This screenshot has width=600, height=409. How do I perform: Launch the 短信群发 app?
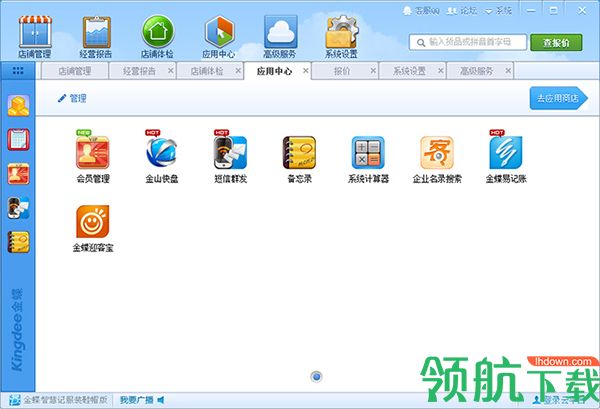click(x=230, y=157)
